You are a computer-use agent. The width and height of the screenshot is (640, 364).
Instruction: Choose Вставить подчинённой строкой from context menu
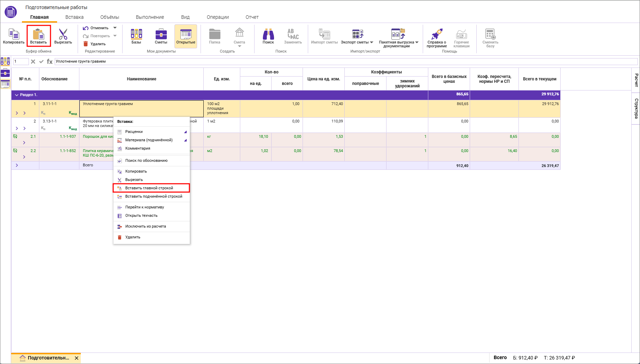tap(154, 197)
